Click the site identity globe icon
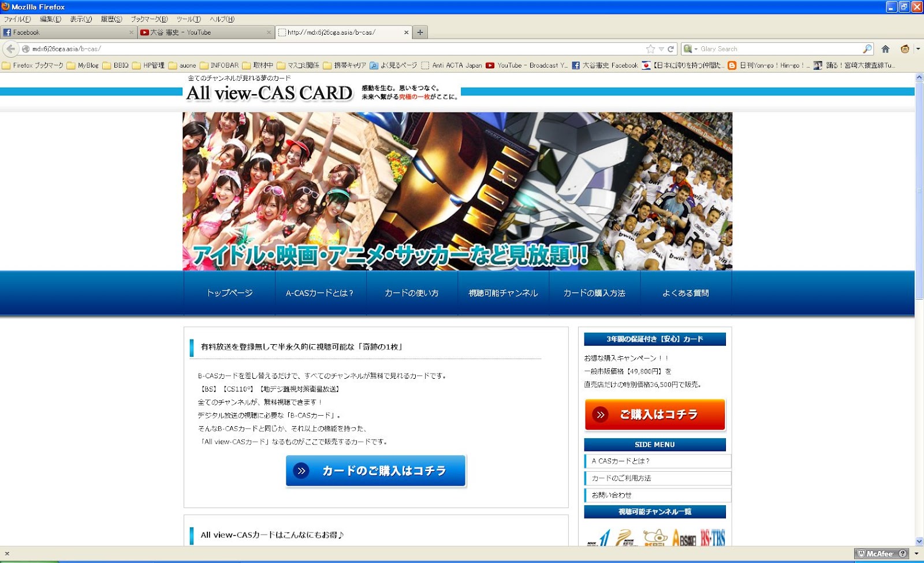The width and height of the screenshot is (924, 563). click(26, 49)
